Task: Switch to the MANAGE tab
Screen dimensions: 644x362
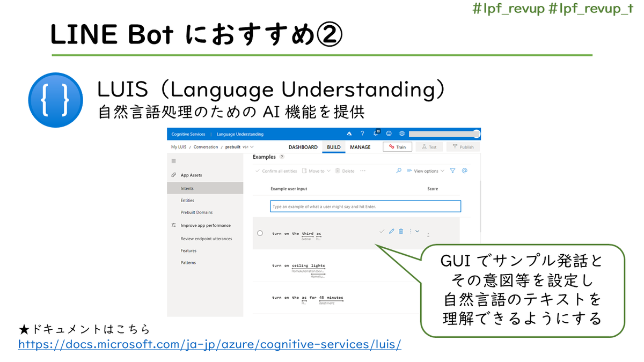Action: (x=360, y=147)
